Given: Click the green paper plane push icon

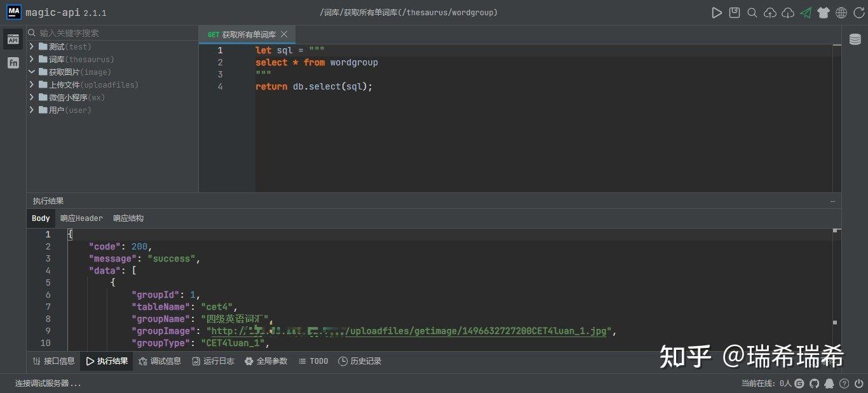Looking at the screenshot, I should click(806, 13).
